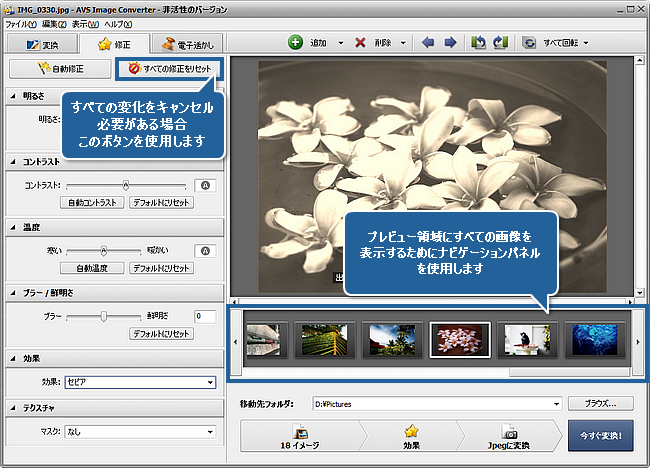Click the rotate right (clockwise) icon
The width and height of the screenshot is (650, 468).
(x=500, y=43)
